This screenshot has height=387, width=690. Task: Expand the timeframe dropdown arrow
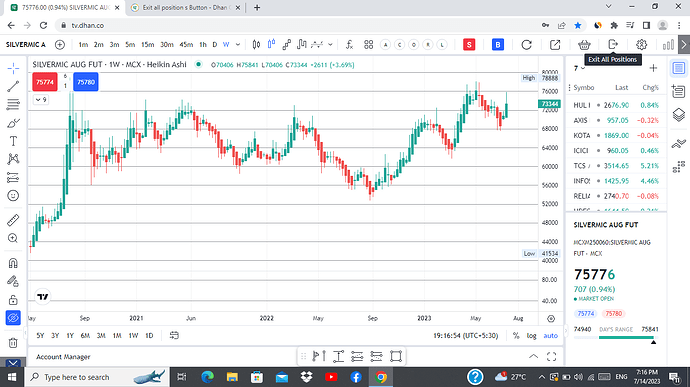[238, 44]
